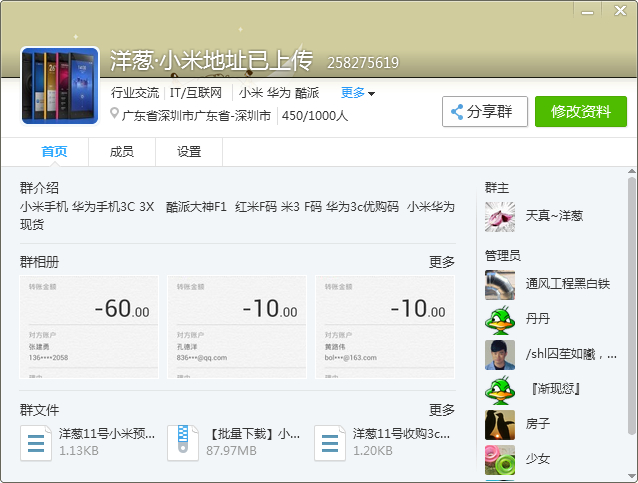Viewport: 638px width, 483px height.
Task: Click penguin avatar of admin 房子
Action: pyautogui.click(x=500, y=425)
